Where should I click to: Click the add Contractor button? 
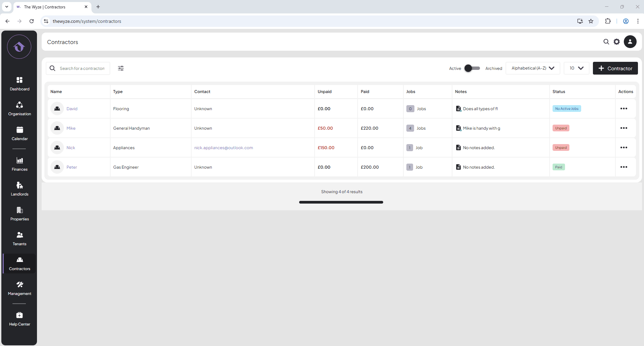[x=615, y=68]
